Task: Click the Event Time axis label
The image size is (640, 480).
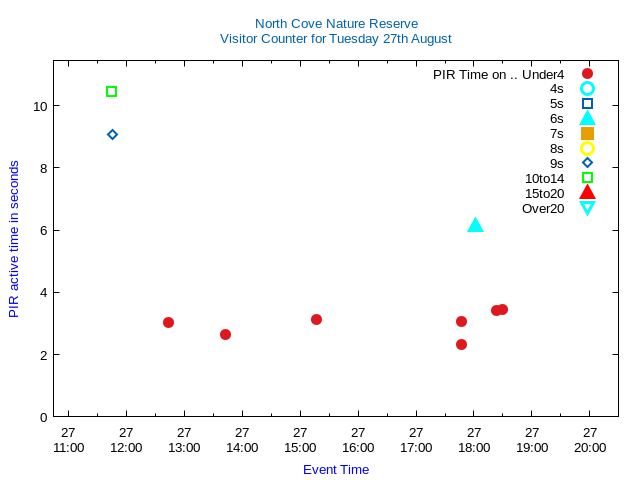Action: point(336,469)
